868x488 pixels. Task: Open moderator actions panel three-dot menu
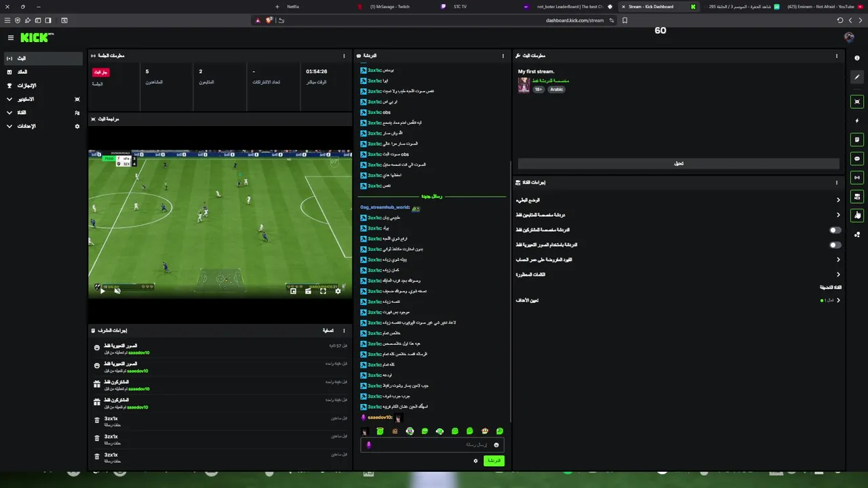(x=344, y=331)
